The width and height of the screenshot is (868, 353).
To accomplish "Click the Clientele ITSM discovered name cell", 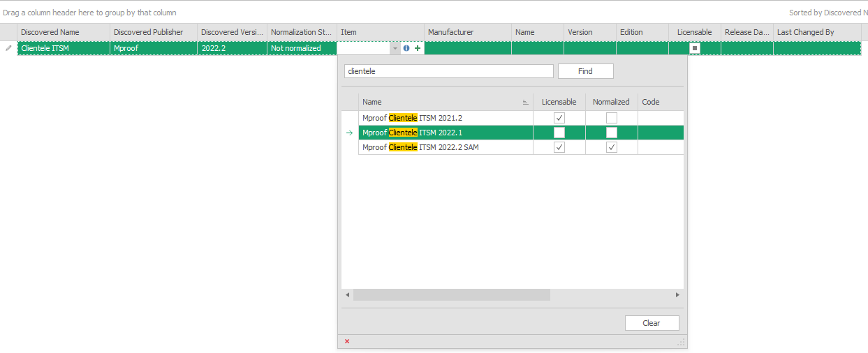I will (64, 48).
